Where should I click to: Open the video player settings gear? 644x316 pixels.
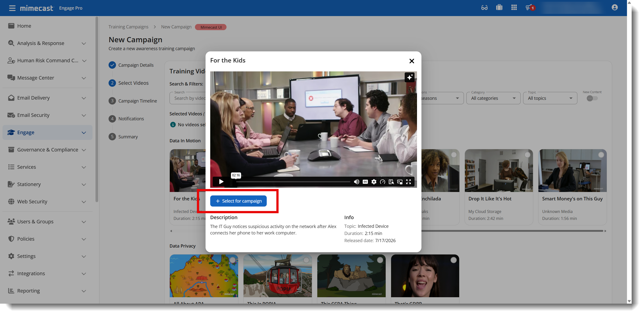click(374, 182)
